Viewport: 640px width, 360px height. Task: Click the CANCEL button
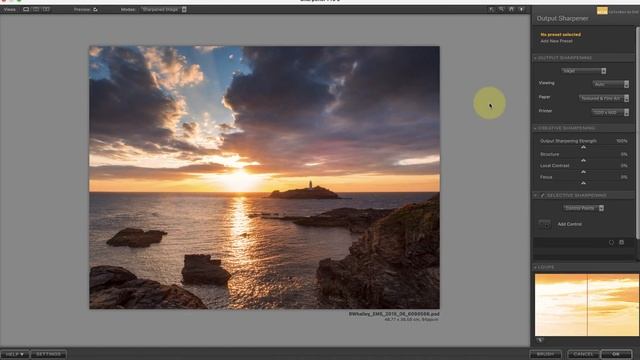point(583,354)
